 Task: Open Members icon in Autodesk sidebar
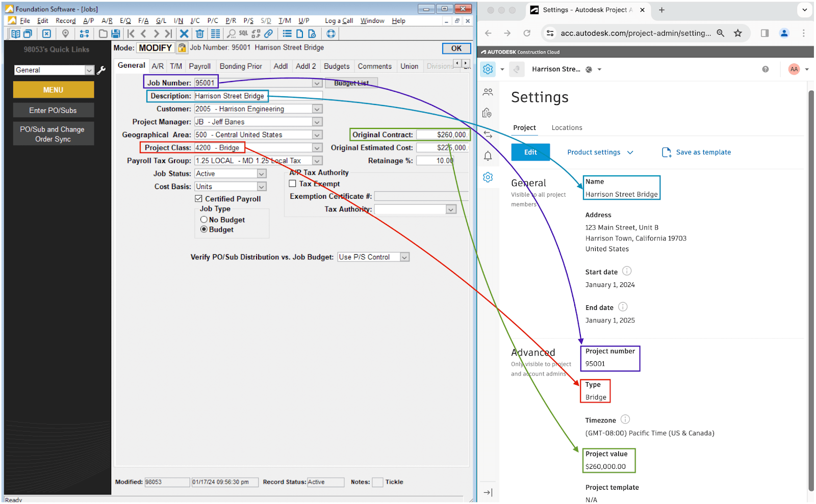[488, 92]
